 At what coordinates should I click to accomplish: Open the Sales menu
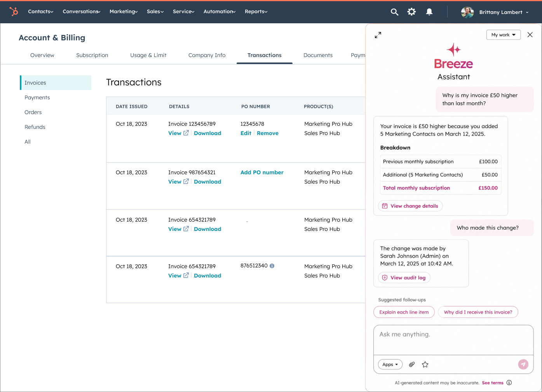tap(155, 12)
